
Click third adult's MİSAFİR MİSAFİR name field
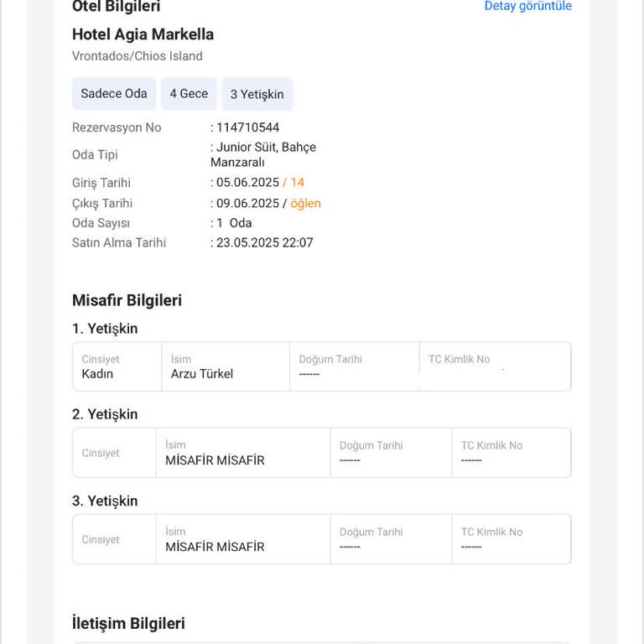(x=242, y=539)
